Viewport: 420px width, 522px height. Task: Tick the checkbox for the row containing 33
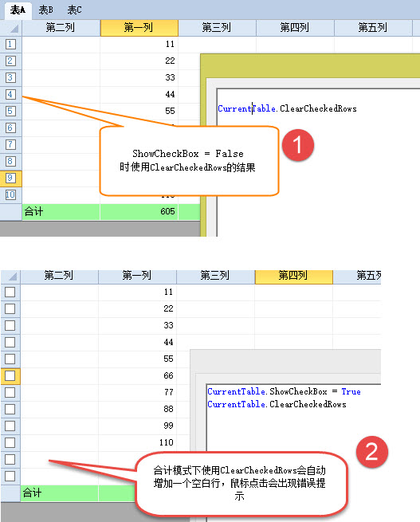tap(10, 325)
